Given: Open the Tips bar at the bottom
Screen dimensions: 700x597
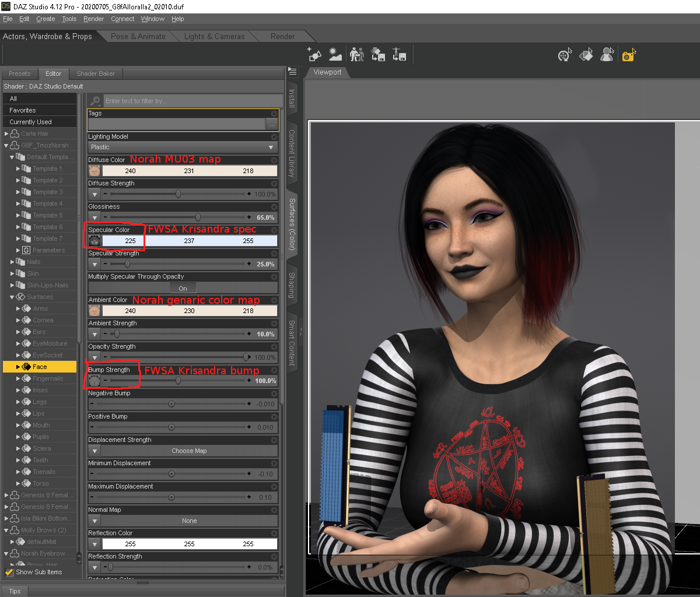Looking at the screenshot, I should 15,591.
